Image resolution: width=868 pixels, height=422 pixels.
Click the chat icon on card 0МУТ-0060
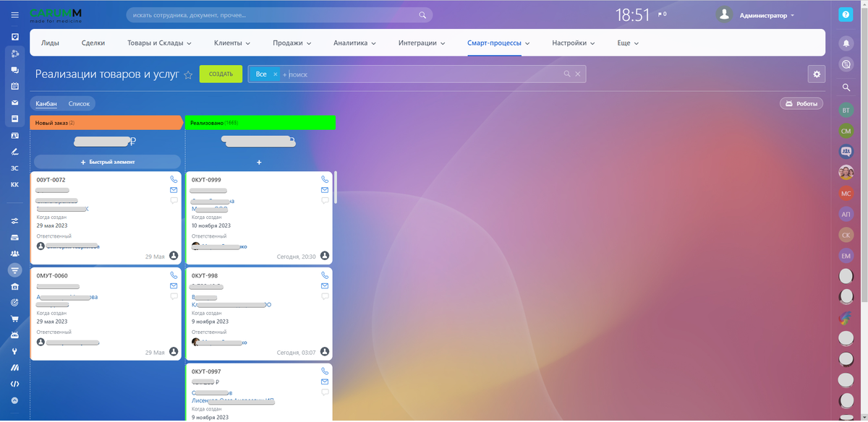point(174,296)
